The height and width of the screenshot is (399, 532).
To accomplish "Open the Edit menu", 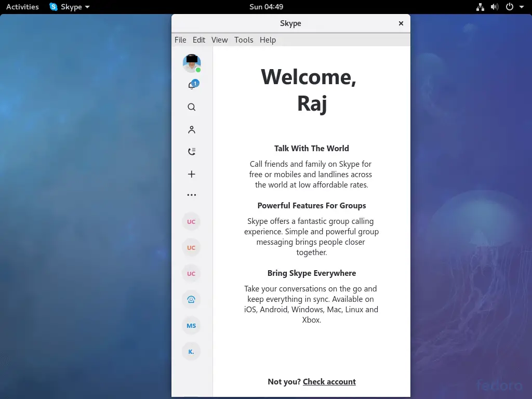I will pyautogui.click(x=199, y=40).
